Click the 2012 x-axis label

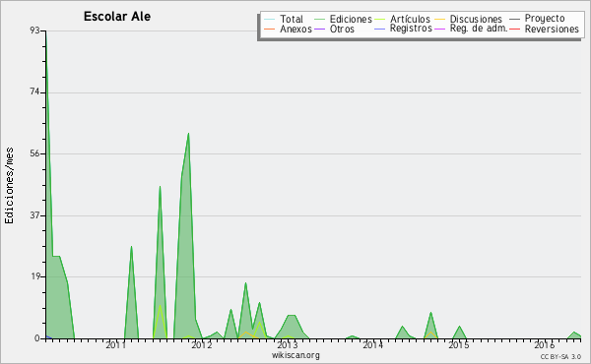[x=202, y=344]
